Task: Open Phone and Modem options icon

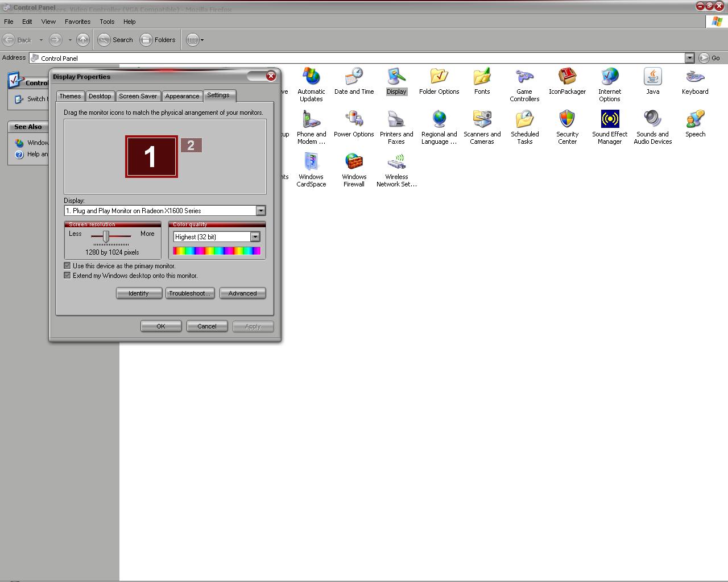Action: (311, 127)
